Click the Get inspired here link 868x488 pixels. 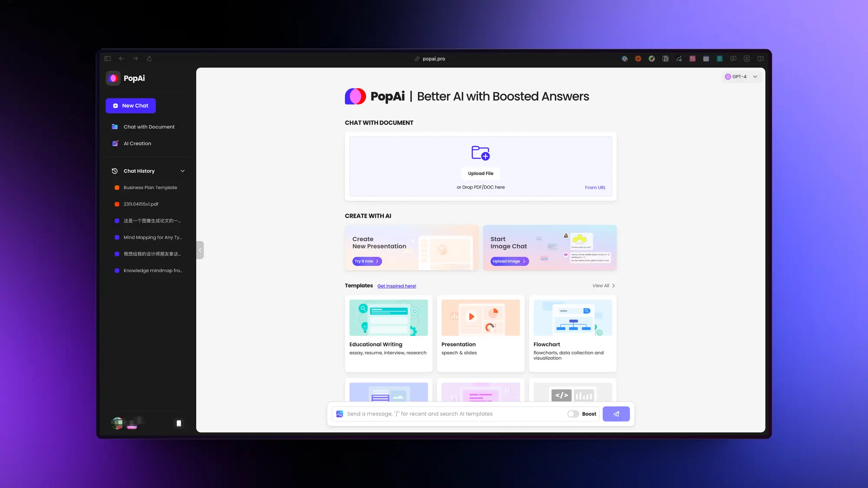coord(396,285)
